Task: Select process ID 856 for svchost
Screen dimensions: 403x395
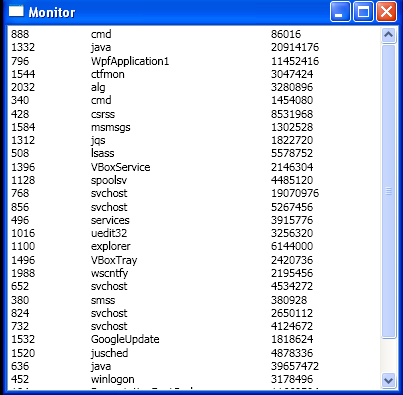Action: coord(20,207)
